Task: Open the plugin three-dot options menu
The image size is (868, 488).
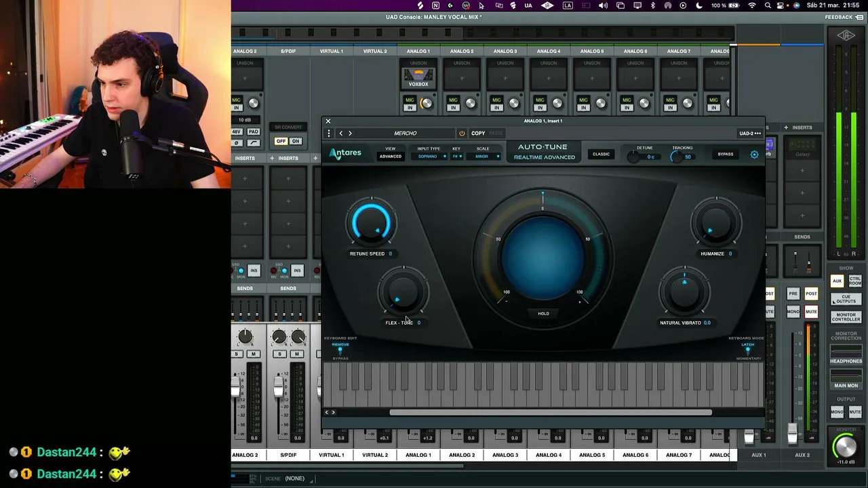Action: click(x=329, y=134)
